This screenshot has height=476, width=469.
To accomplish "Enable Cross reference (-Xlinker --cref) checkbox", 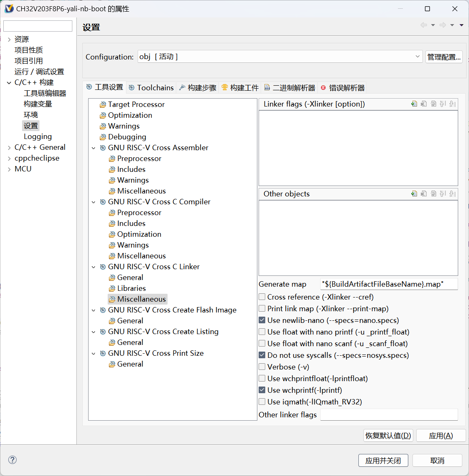I will coord(262,297).
